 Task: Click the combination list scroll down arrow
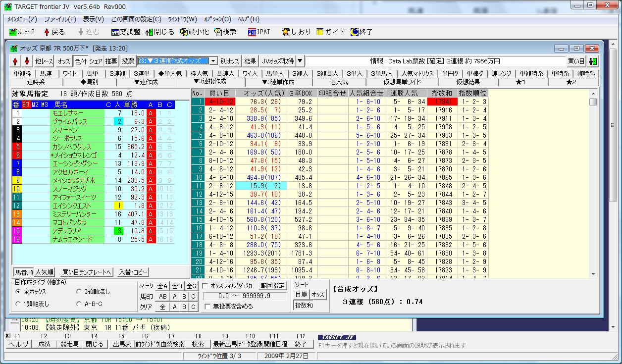tap(593, 274)
